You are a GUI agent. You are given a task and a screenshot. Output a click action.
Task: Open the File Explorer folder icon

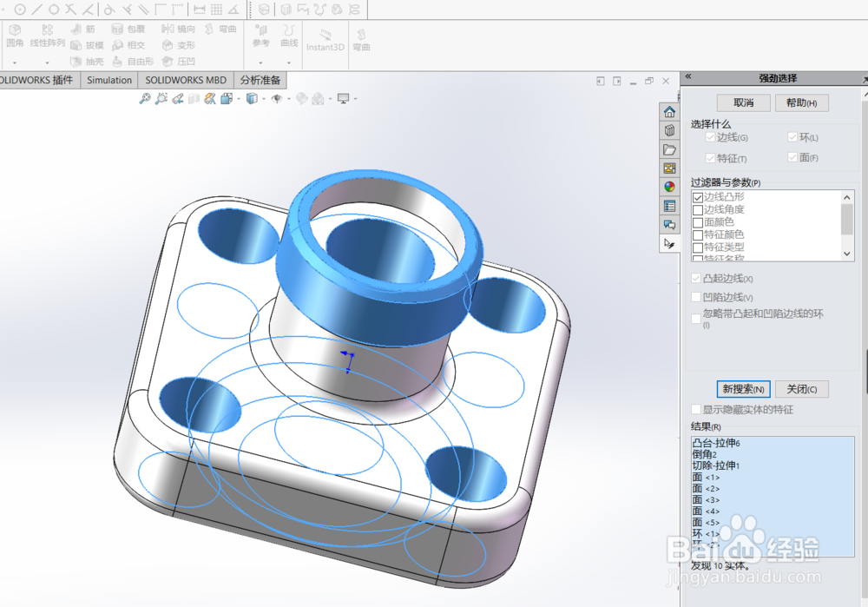tap(669, 149)
